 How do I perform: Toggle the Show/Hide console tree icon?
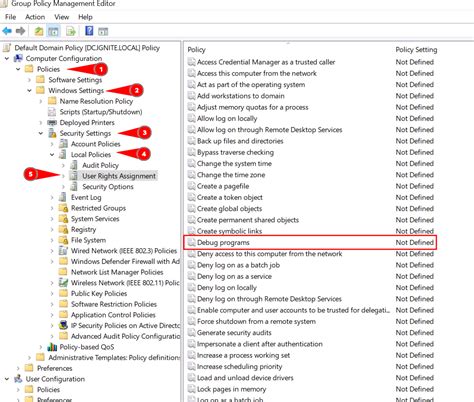(x=53, y=31)
